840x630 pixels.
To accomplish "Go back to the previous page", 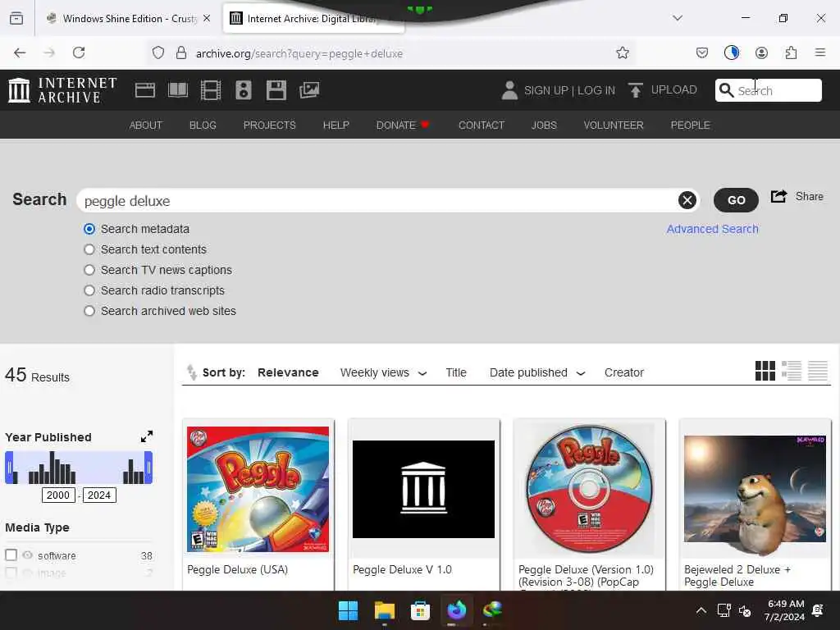I will (x=20, y=52).
